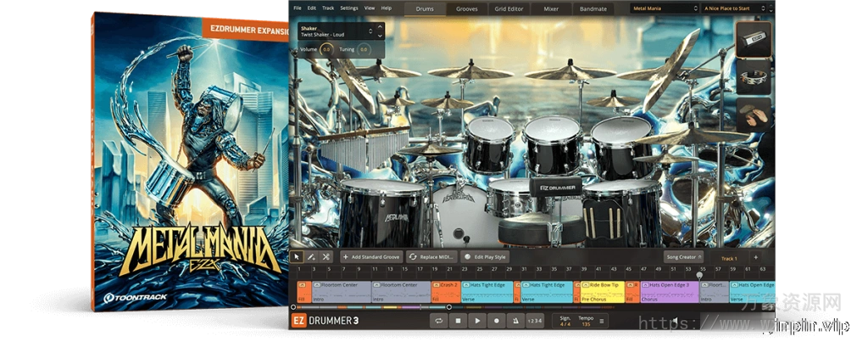868x353 pixels.
Task: Toggle the 1234 count-in
Action: [x=536, y=320]
